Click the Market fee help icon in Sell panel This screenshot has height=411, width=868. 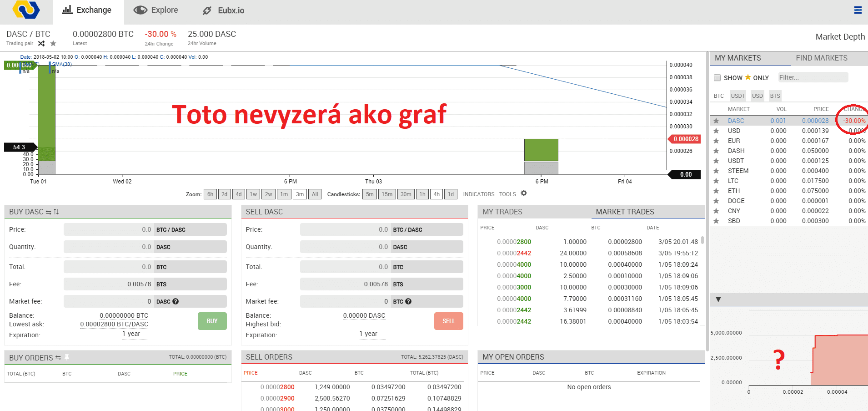point(408,301)
